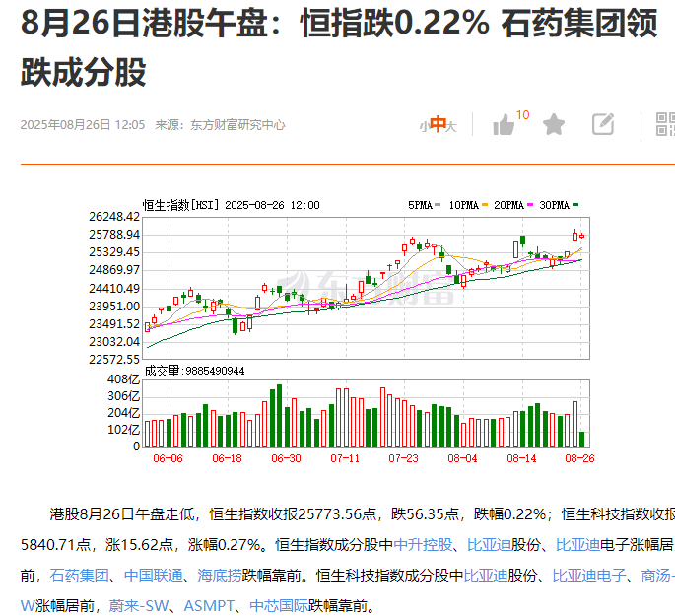Screen dimensions: 675x616
Task: Set font size to large 大
Action: pos(451,126)
